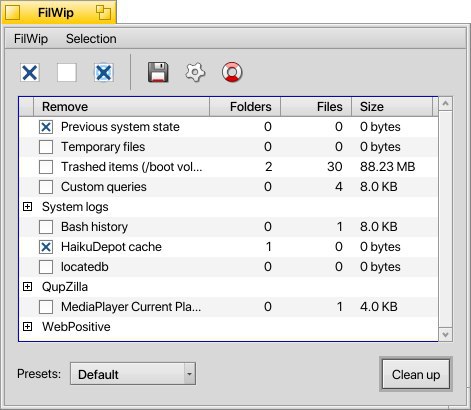The image size is (471, 410).
Task: Click the FilWip window title tab
Action: tap(59, 12)
